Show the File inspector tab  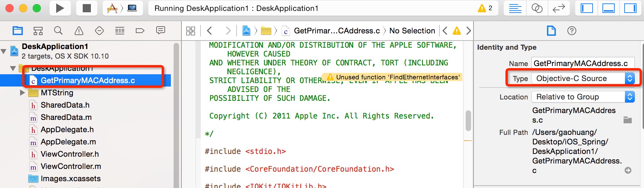click(x=551, y=31)
